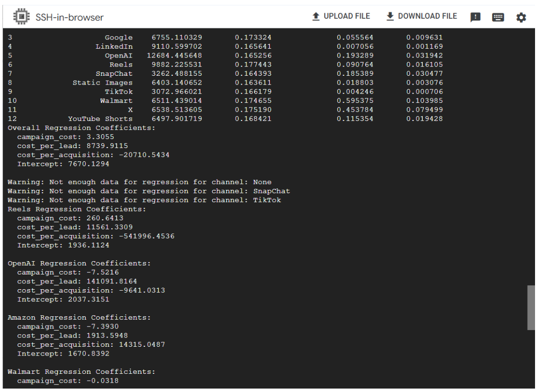Click the TikTok table row label
This screenshot has height=392, width=537.
(x=119, y=92)
